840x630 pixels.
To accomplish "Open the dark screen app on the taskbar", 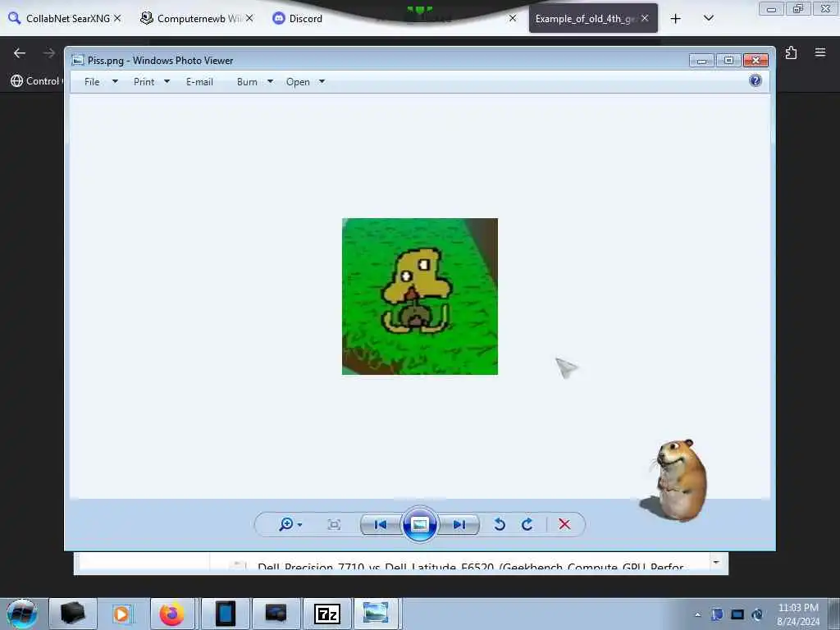I will (276, 614).
